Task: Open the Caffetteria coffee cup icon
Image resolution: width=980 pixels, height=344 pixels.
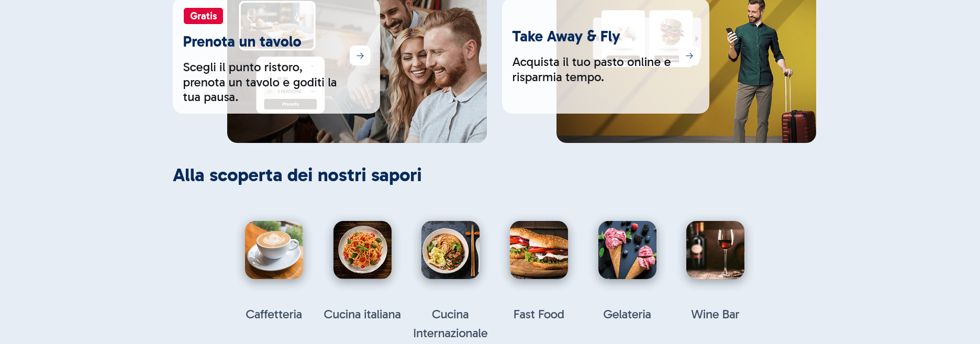Action: (274, 250)
